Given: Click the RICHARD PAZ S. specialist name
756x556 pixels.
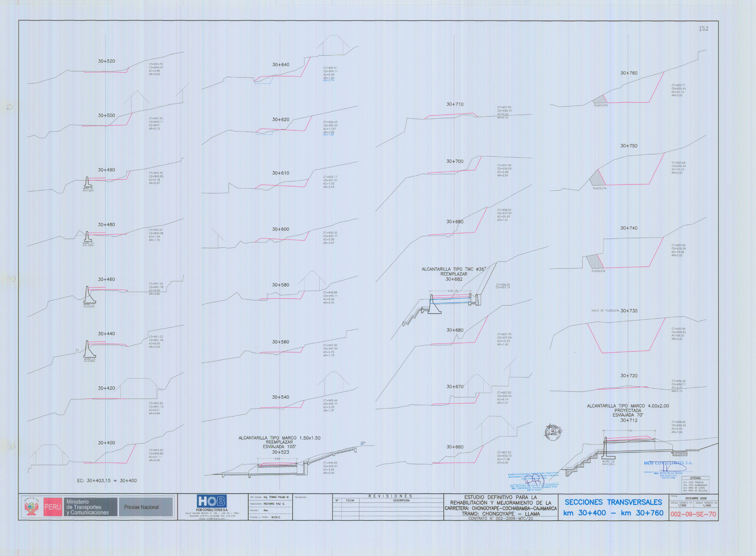Looking at the screenshot, I should (274, 504).
